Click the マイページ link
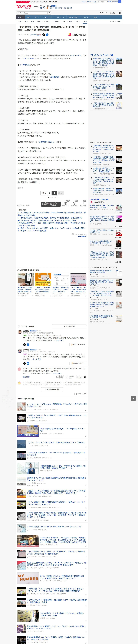 (x=103, y=13)
